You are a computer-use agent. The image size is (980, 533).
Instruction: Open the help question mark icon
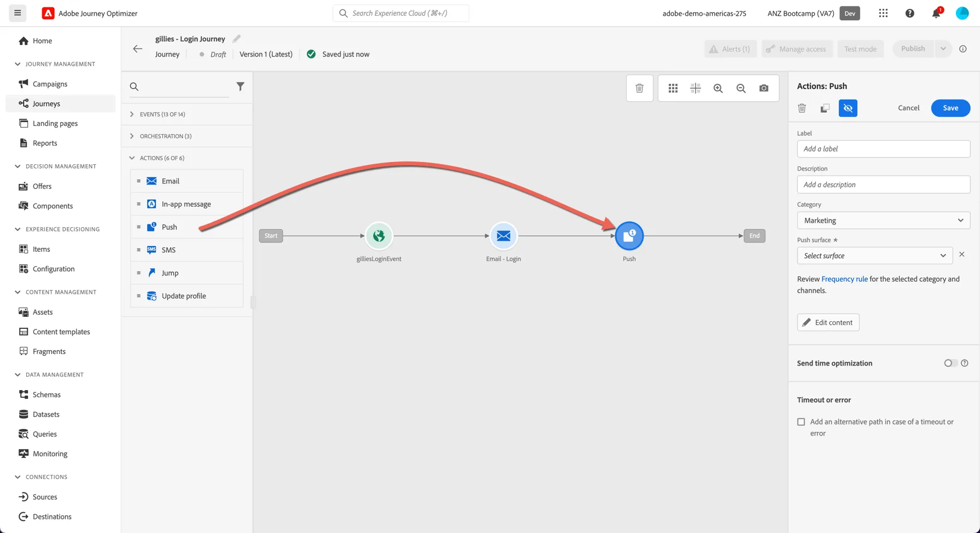pos(909,13)
